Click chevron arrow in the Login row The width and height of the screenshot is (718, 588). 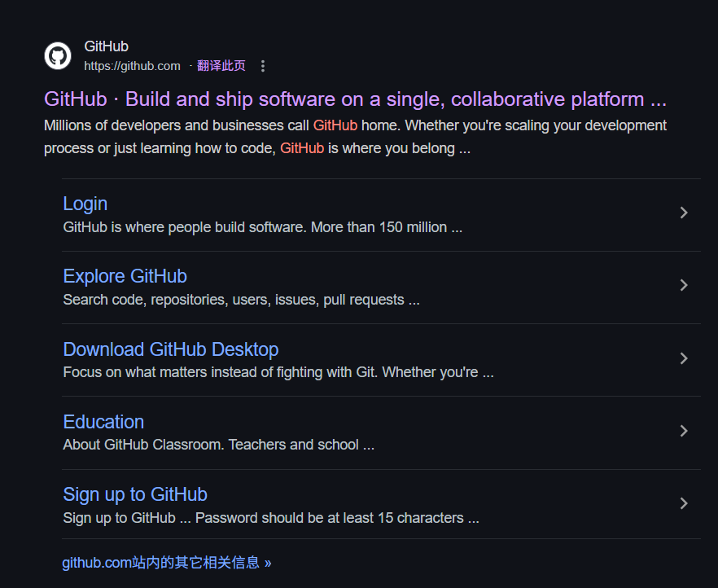tap(684, 213)
